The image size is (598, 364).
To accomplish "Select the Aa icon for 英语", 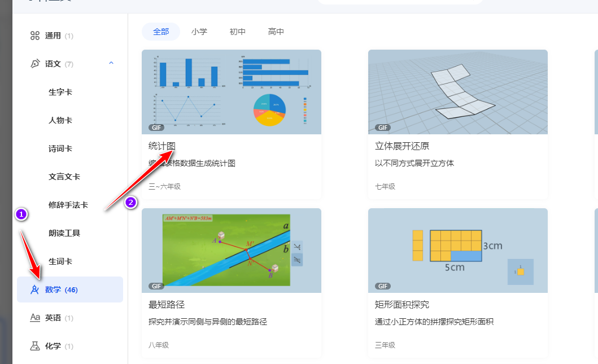I will [35, 318].
